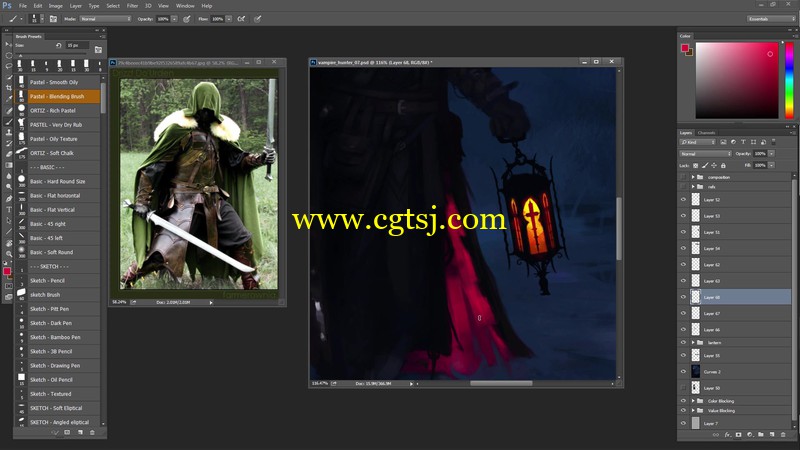Choose ORTIZ - Rich Pastel brush preset

coord(58,110)
